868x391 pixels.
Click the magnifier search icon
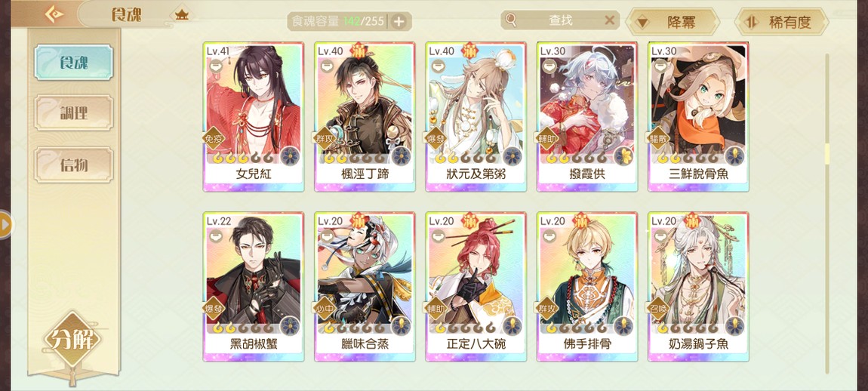[511, 20]
